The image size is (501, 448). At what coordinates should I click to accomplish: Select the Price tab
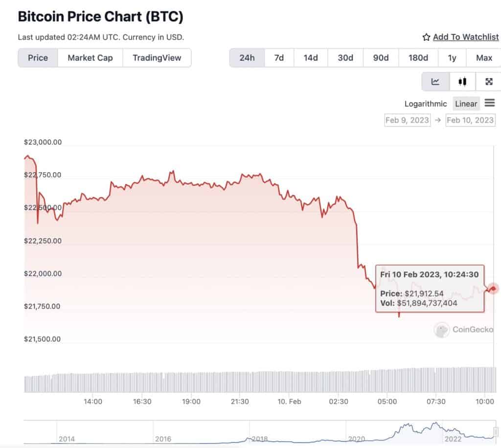click(38, 58)
